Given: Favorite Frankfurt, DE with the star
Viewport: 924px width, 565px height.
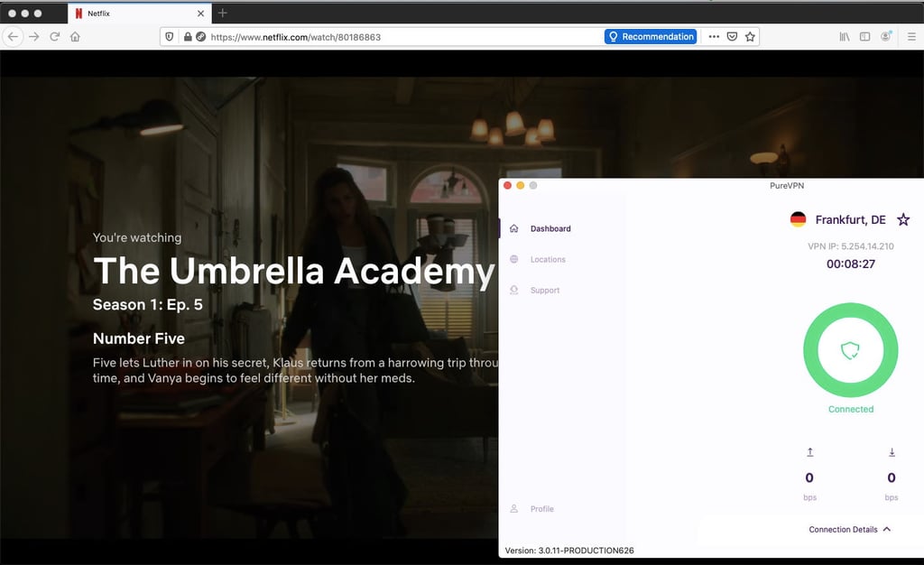Looking at the screenshot, I should [902, 219].
